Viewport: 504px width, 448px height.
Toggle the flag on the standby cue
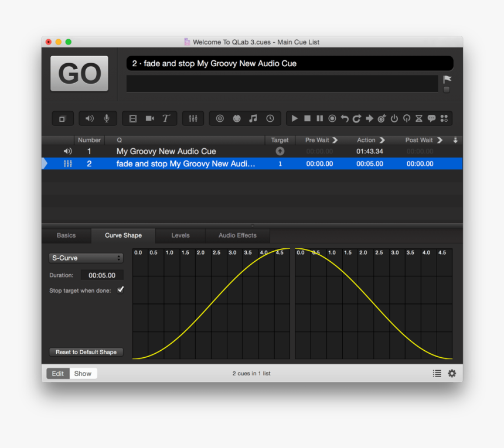(447, 78)
